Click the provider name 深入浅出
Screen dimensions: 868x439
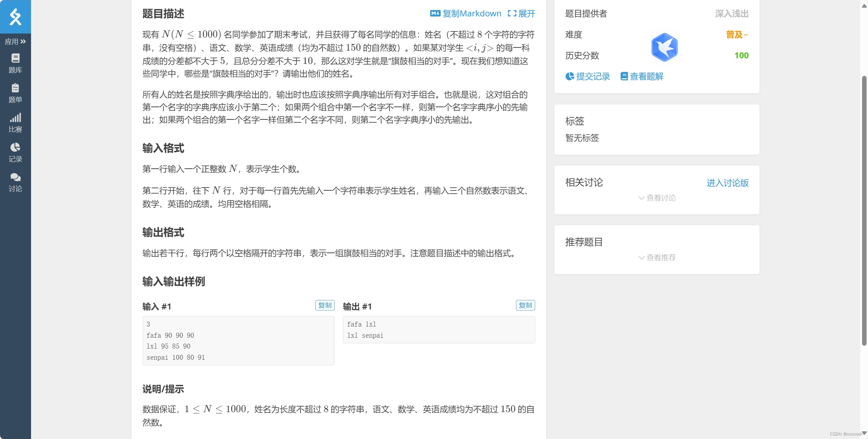(x=732, y=14)
